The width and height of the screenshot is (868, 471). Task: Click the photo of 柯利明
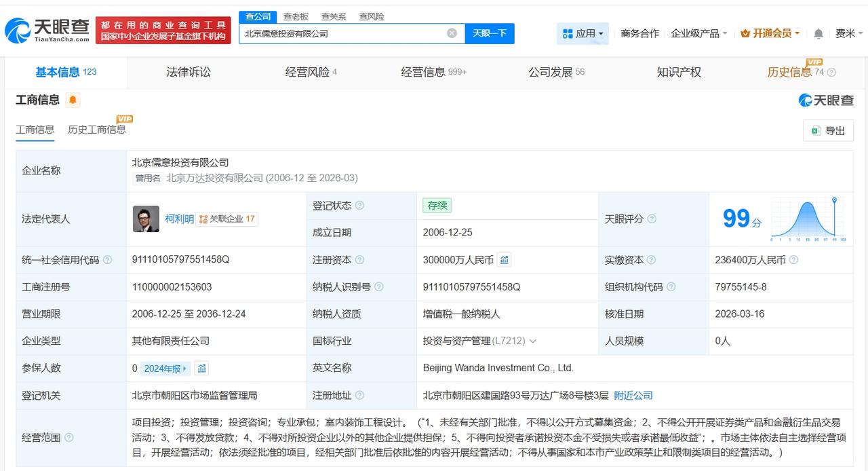pos(146,219)
